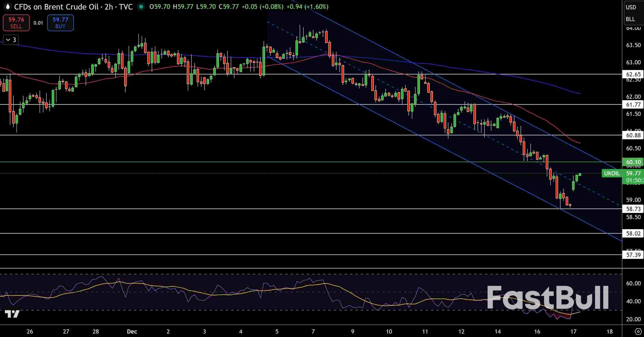This screenshot has height=337, width=644.
Task: Select the 58.73 support line label
Action: [633, 209]
